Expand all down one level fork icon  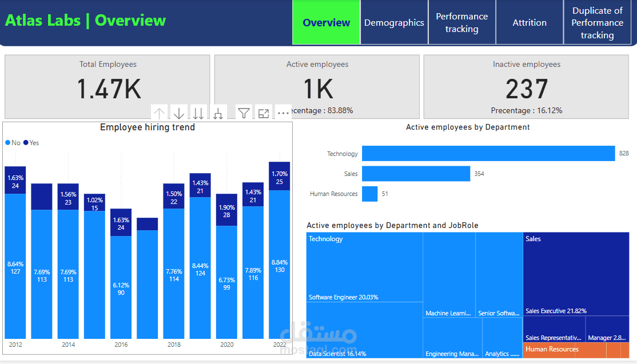click(218, 113)
